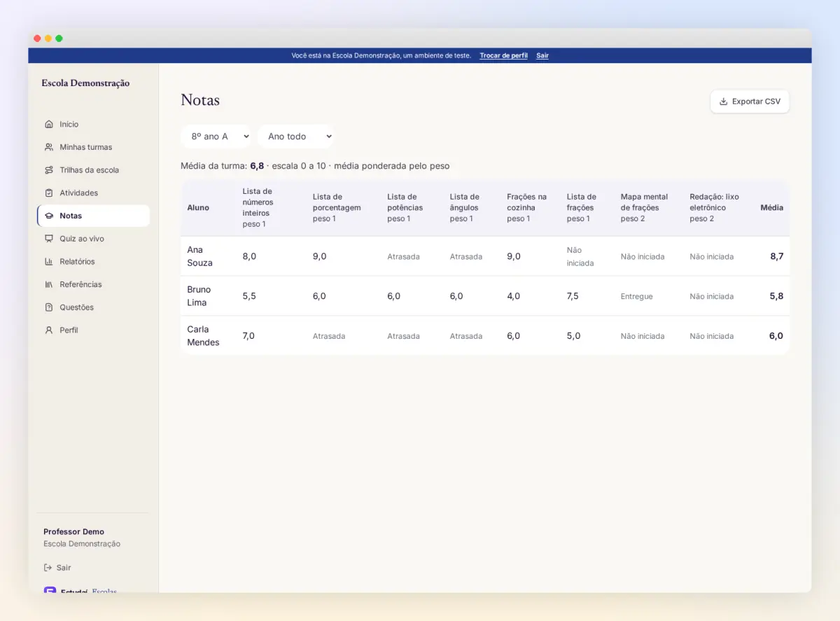The image size is (840, 621).
Task: Click the Lista de frações column header
Action: coord(581,207)
